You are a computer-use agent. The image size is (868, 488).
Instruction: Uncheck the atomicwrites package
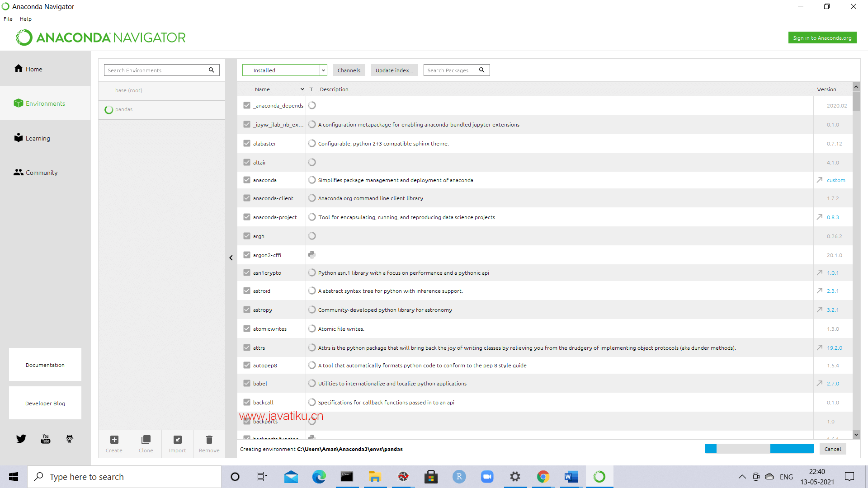click(x=246, y=328)
